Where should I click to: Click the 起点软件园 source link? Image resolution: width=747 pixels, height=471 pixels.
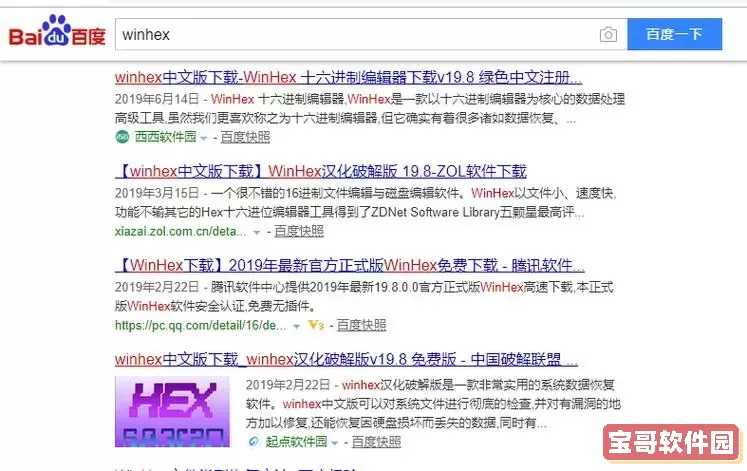coord(296,442)
